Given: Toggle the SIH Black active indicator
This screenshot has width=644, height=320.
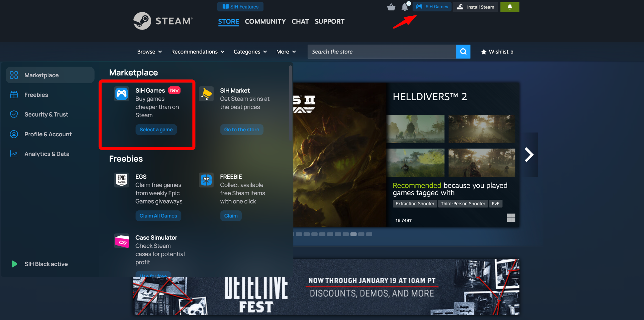Looking at the screenshot, I should [14, 264].
